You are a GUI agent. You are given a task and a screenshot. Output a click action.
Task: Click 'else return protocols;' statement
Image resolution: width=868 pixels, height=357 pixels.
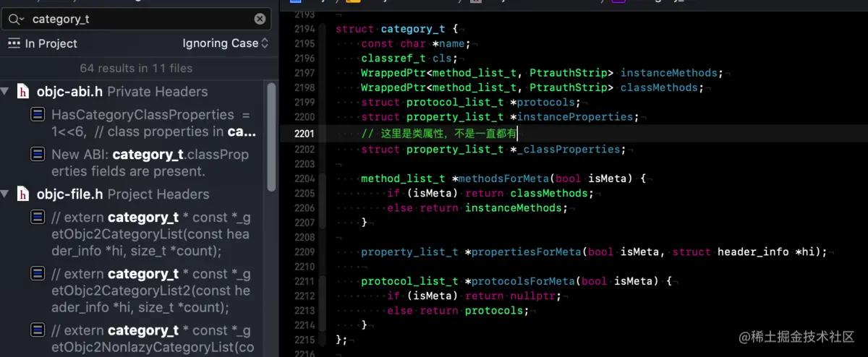point(458,310)
